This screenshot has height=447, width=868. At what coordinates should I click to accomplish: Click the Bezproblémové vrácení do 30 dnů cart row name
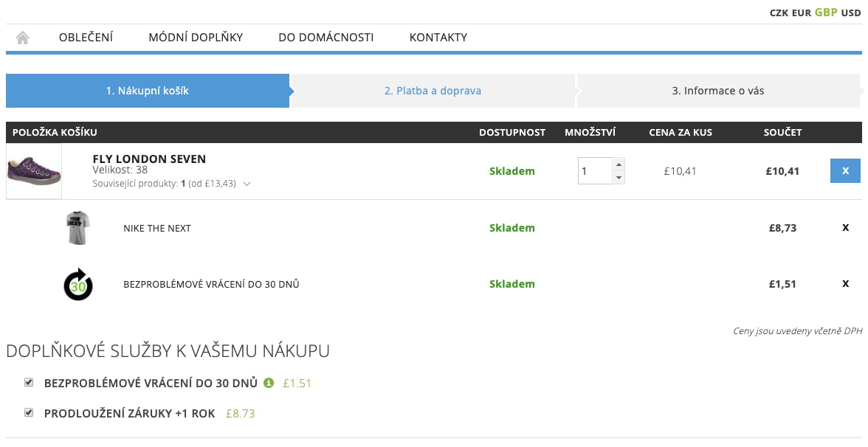211,285
